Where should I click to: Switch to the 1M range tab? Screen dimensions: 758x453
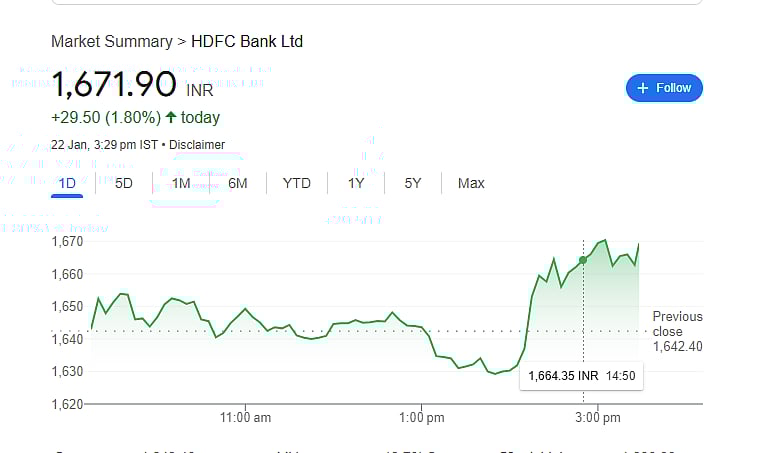(181, 183)
